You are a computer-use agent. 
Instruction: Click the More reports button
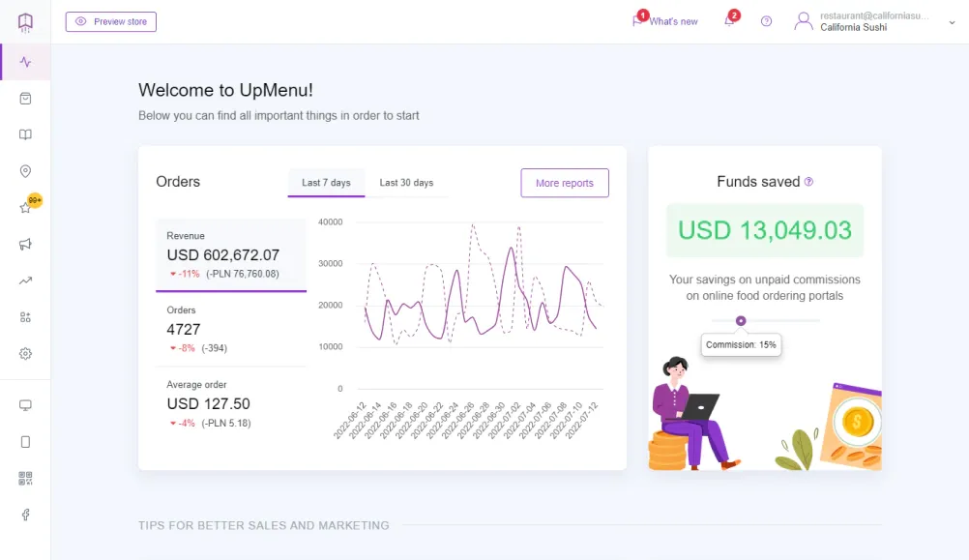(565, 183)
